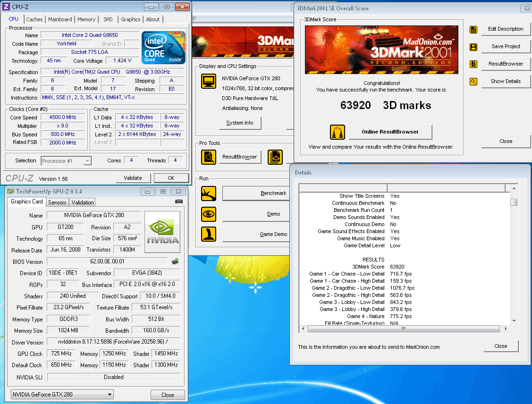Click the GPU-Z title bar app icon
This screenshot has height=404, width=532.
[x=10, y=192]
